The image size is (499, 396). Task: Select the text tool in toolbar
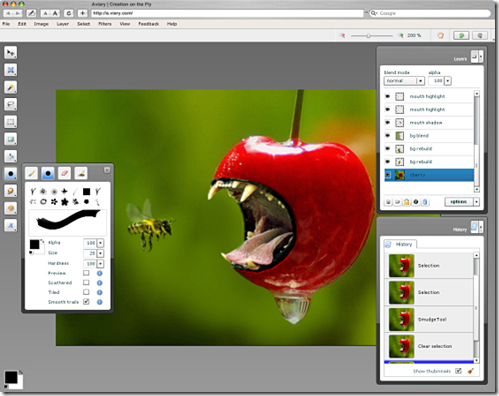[x=11, y=226]
